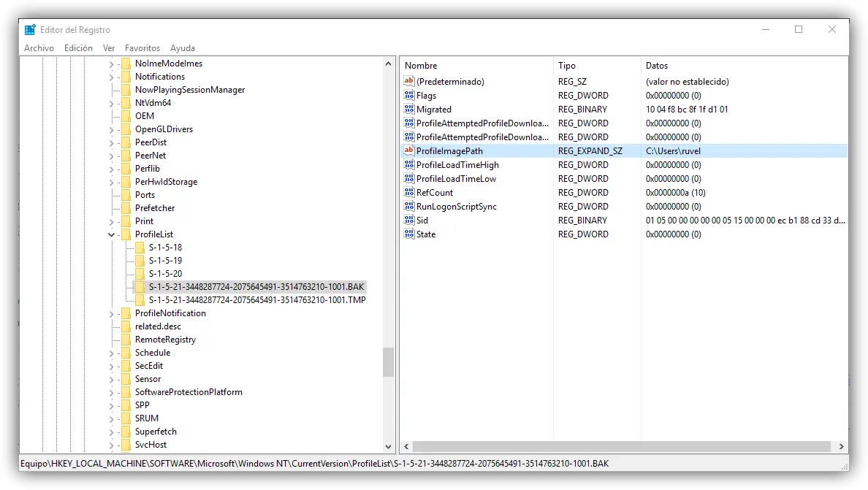Click the S-1-5-18 folder icon
Screen dimensions: 868x490
(140, 248)
